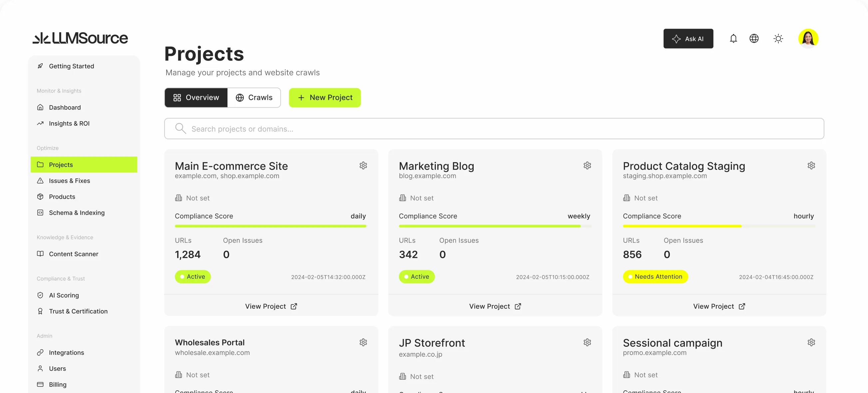
Task: Click the book icon beside Content Scanner
Action: (40, 254)
